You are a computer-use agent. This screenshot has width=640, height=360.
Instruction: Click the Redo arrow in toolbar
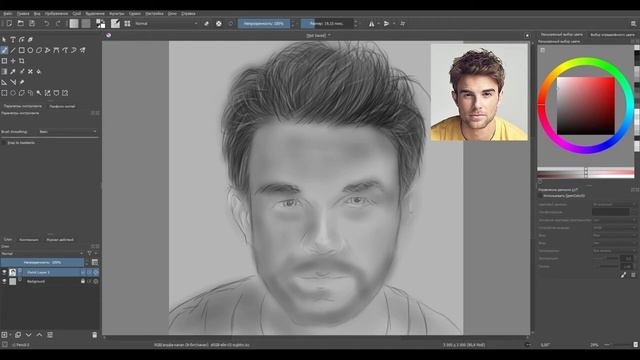[x=58, y=24]
